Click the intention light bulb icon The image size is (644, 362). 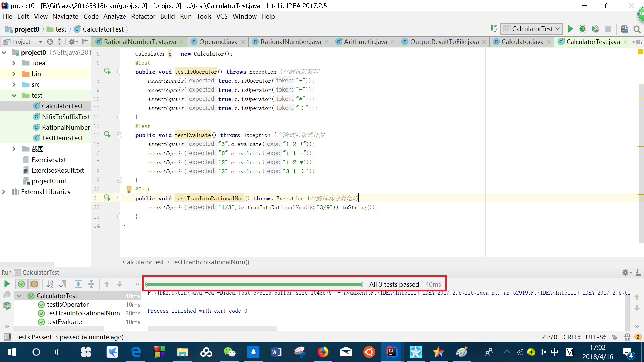point(129,189)
